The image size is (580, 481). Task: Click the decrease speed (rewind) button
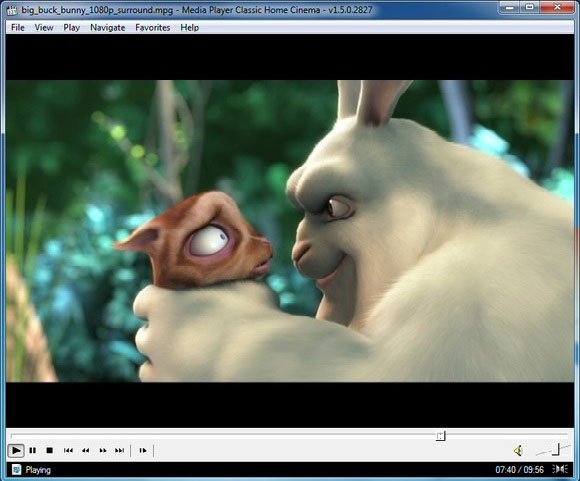pyautogui.click(x=85, y=450)
